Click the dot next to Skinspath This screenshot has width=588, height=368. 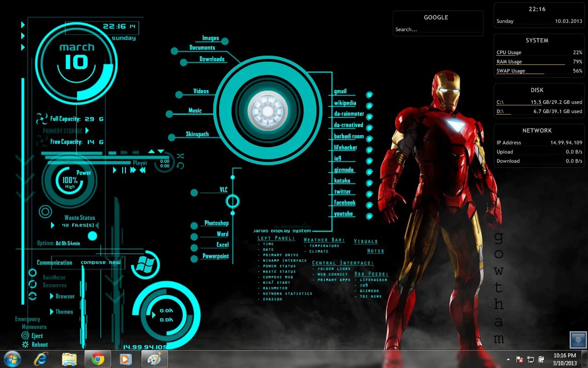click(171, 137)
